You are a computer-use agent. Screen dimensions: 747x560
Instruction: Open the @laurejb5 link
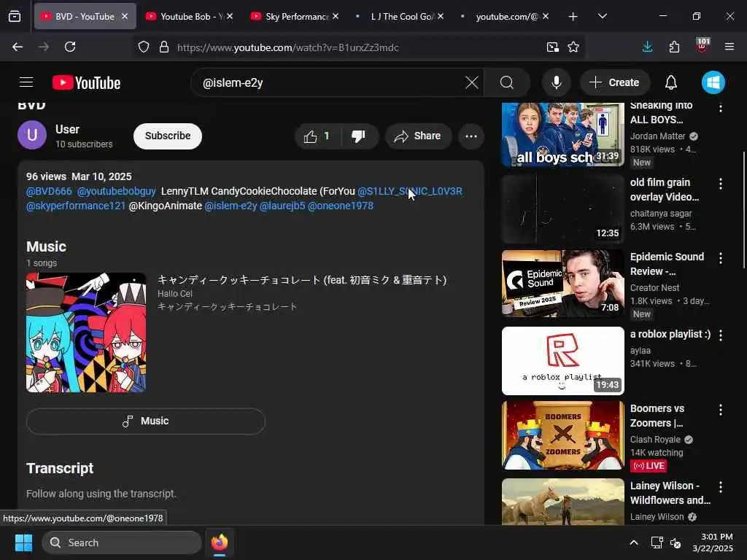coord(282,206)
